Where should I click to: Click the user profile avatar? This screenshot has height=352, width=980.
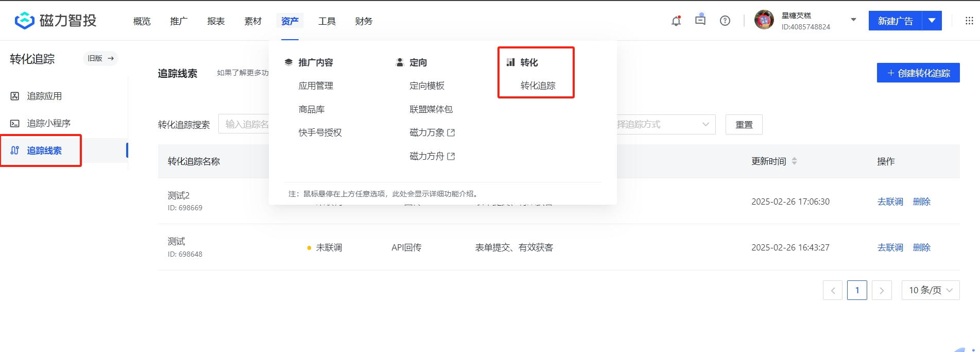click(764, 20)
